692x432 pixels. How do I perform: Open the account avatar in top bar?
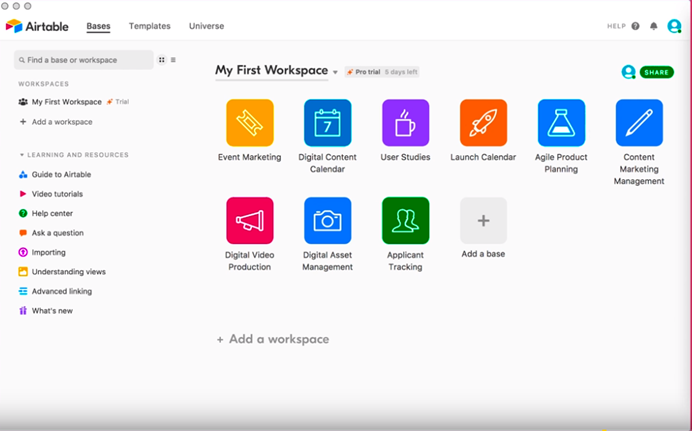(674, 26)
